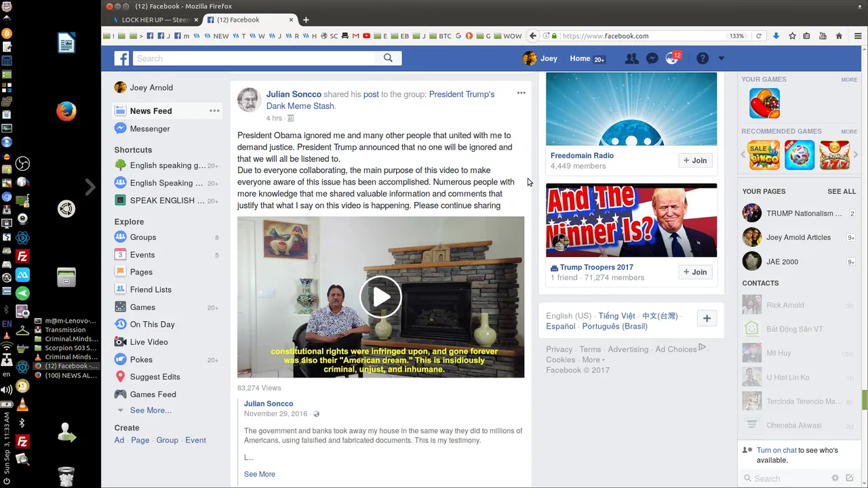Click Home in Facebook header

pyautogui.click(x=580, y=58)
